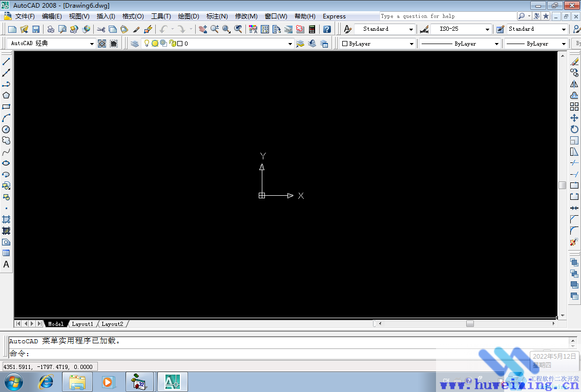The width and height of the screenshot is (581, 392).
Task: Open InfoCenter Favorites star button
Action: pos(546,16)
